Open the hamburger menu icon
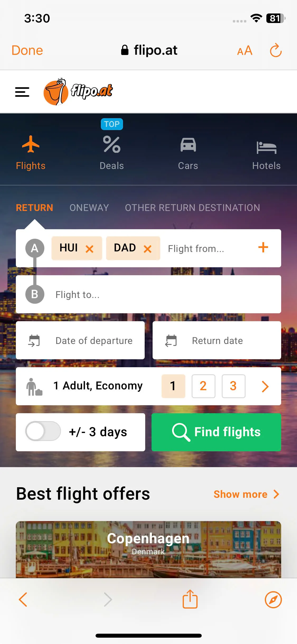Image resolution: width=297 pixels, height=644 pixels. (22, 92)
